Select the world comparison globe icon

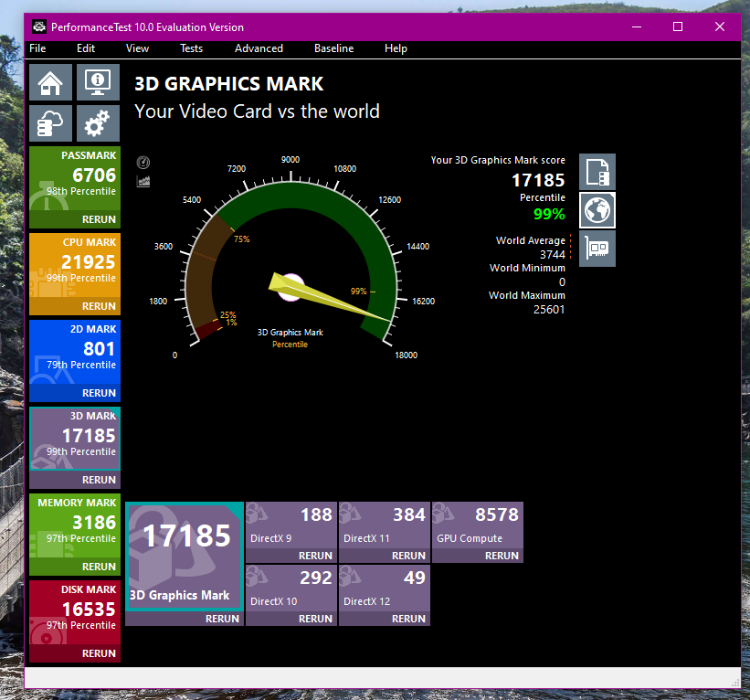click(x=597, y=210)
